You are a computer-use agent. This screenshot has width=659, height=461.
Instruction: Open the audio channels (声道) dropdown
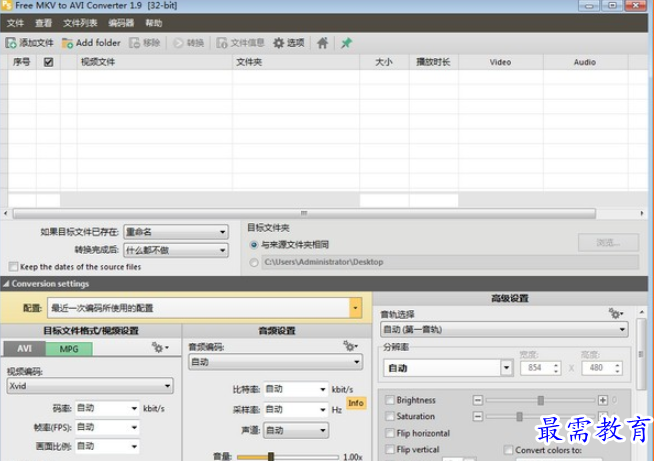pyautogui.click(x=296, y=430)
